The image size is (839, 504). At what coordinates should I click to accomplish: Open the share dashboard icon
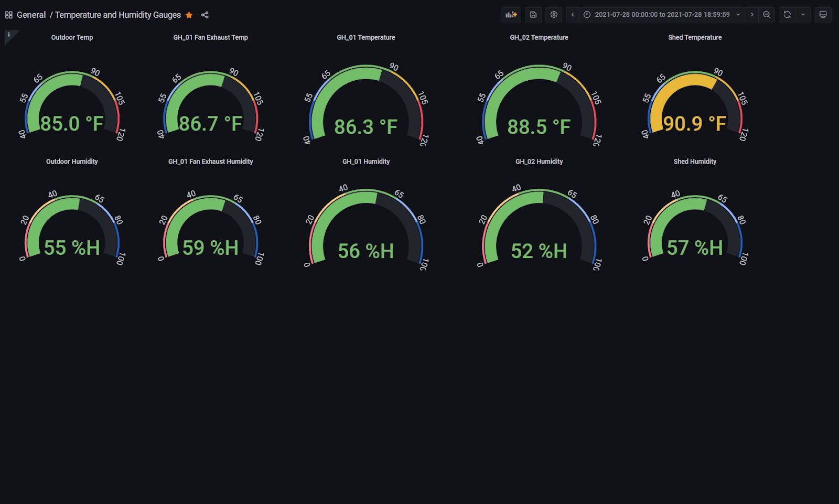[205, 15]
